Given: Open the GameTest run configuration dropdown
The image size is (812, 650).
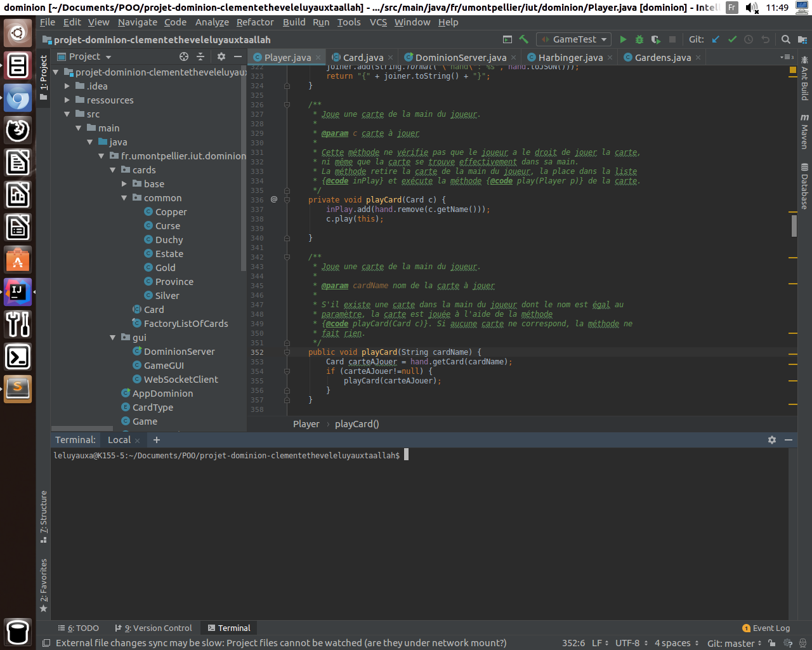Looking at the screenshot, I should [574, 39].
